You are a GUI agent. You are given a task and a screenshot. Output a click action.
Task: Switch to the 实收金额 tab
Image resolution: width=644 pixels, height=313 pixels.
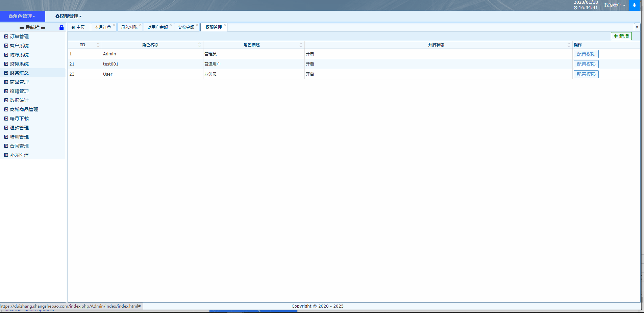(186, 27)
